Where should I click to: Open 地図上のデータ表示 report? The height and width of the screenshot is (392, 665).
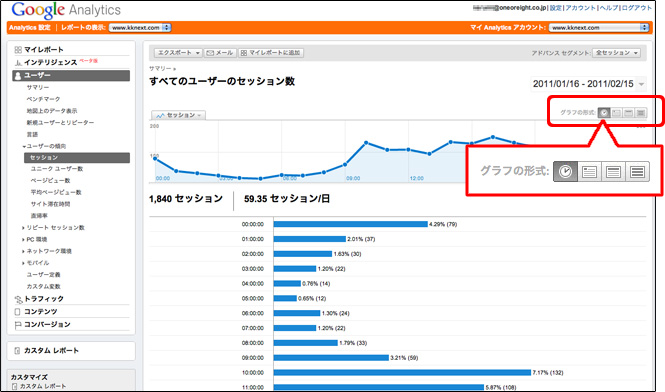[52, 111]
